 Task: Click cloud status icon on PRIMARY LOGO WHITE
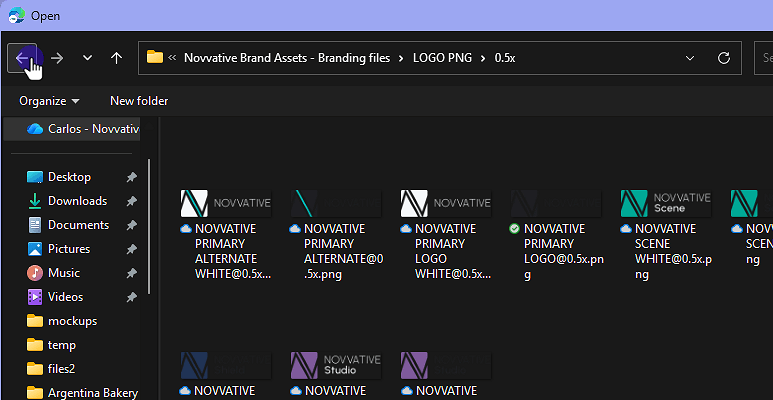point(406,229)
